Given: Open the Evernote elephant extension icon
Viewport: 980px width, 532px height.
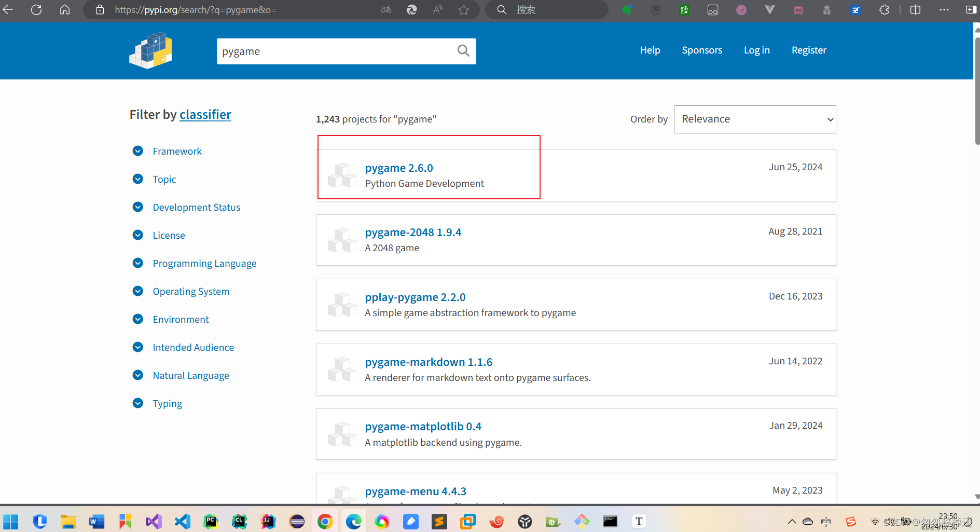Looking at the screenshot, I should click(x=627, y=10).
